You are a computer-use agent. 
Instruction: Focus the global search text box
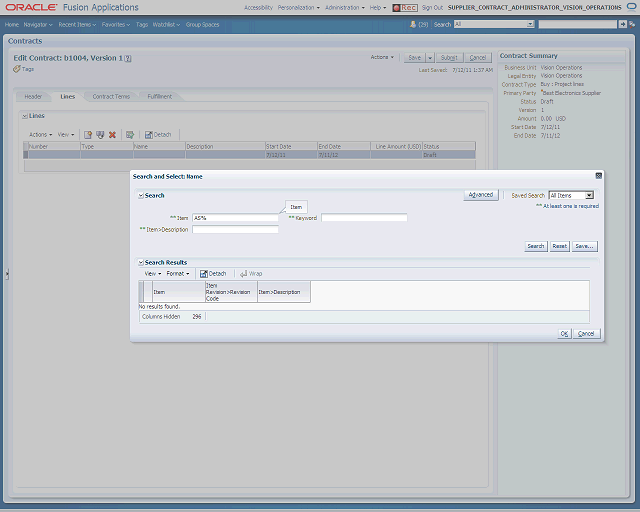click(578, 24)
